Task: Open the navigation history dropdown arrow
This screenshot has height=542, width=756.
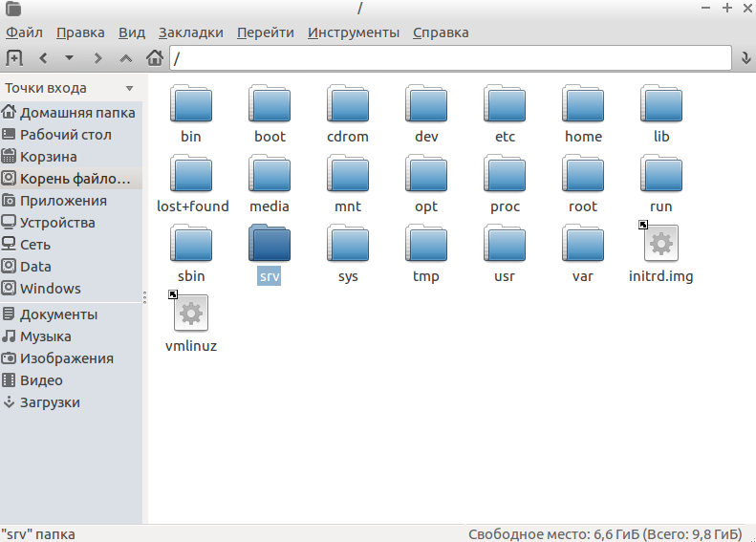Action: [70, 58]
